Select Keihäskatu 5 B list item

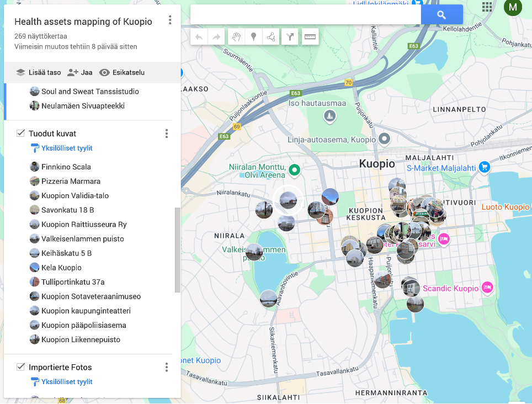[x=66, y=253]
